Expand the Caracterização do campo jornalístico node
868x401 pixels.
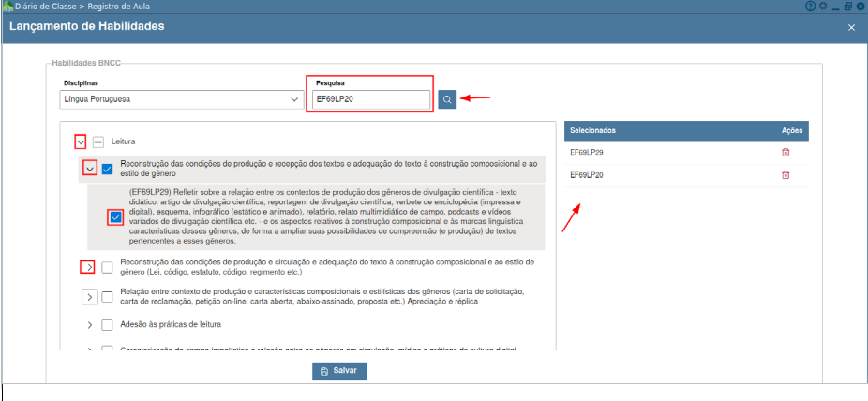tap(90, 349)
